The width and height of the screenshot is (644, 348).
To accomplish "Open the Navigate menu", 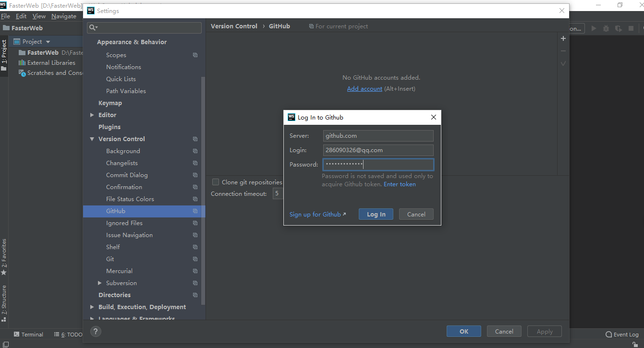I will click(64, 16).
